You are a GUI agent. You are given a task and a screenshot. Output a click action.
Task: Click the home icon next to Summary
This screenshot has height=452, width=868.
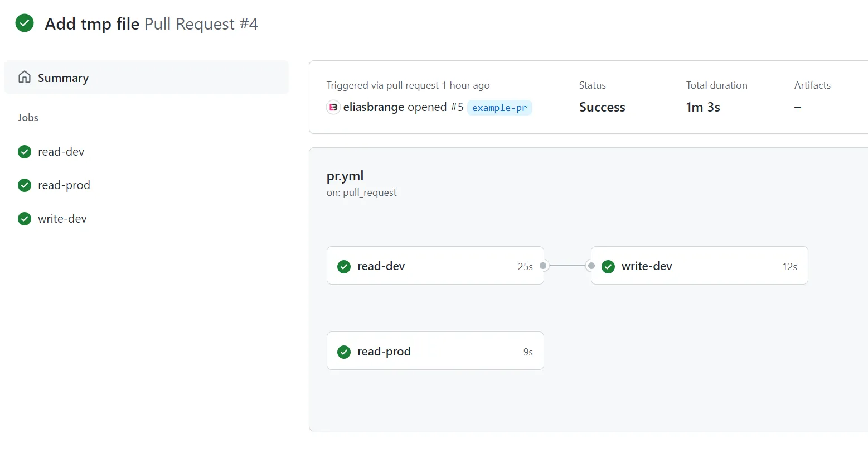point(23,77)
